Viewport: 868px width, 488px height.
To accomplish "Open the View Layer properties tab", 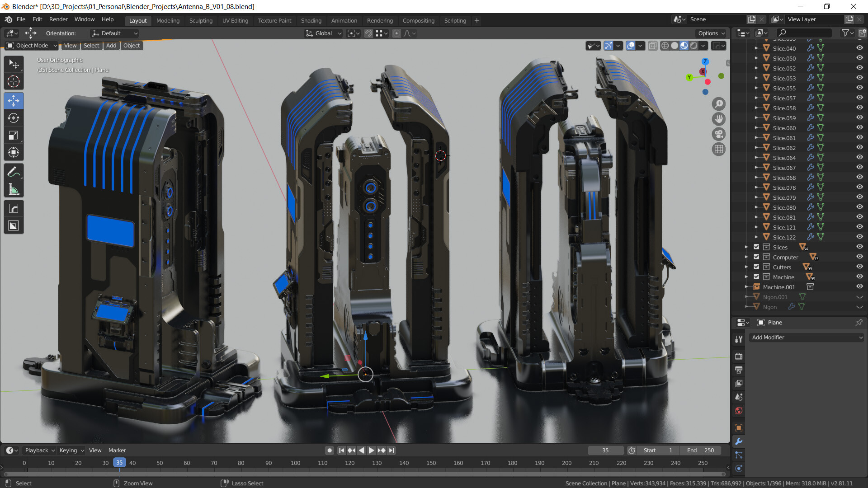I will 739,384.
